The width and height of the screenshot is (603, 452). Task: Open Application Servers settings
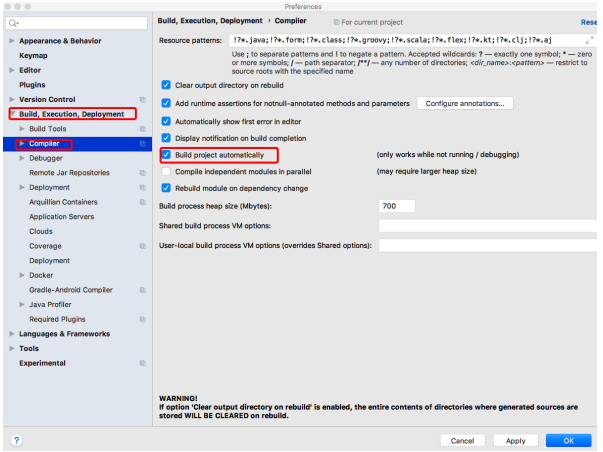coord(62,217)
